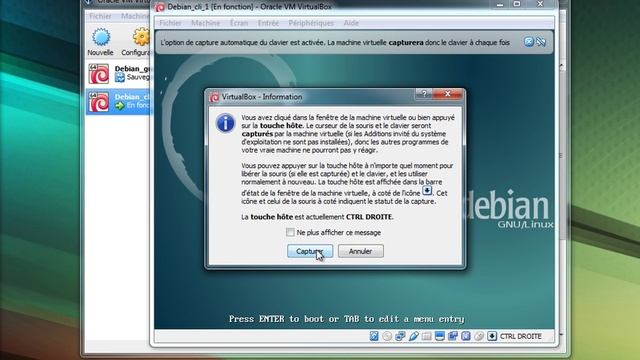The width and height of the screenshot is (640, 360).
Task: Open the Aide menu
Action: (x=351, y=23)
